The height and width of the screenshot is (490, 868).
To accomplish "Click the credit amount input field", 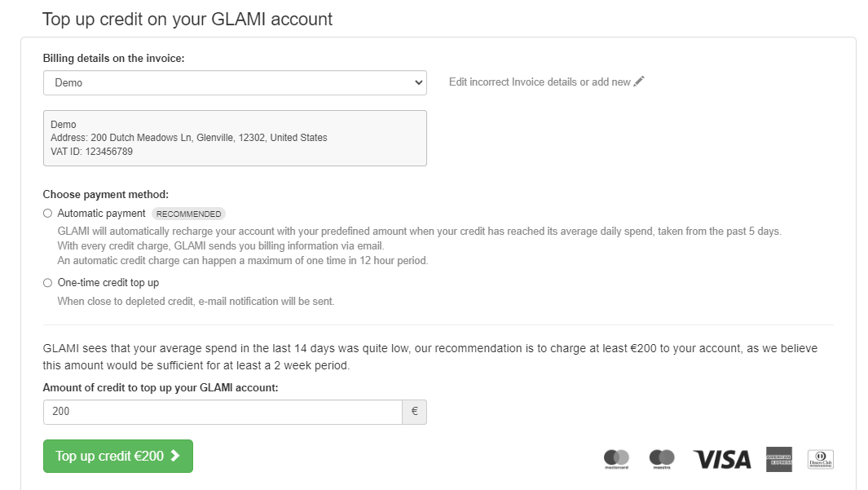I will 223,412.
